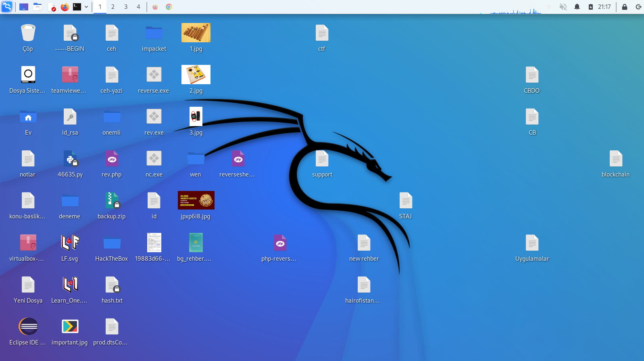Viewport: 644px width, 361px height.
Task: Switch to workspace 4
Action: [138, 7]
